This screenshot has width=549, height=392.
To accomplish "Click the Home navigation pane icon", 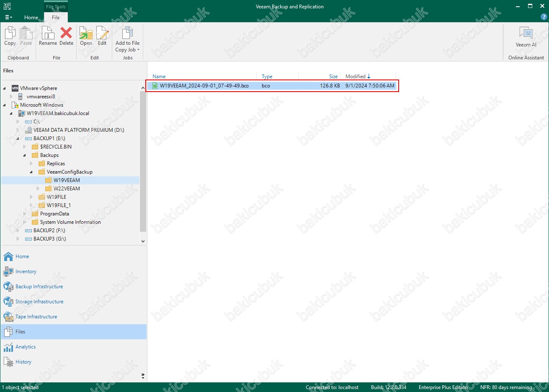I will pyautogui.click(x=8, y=256).
